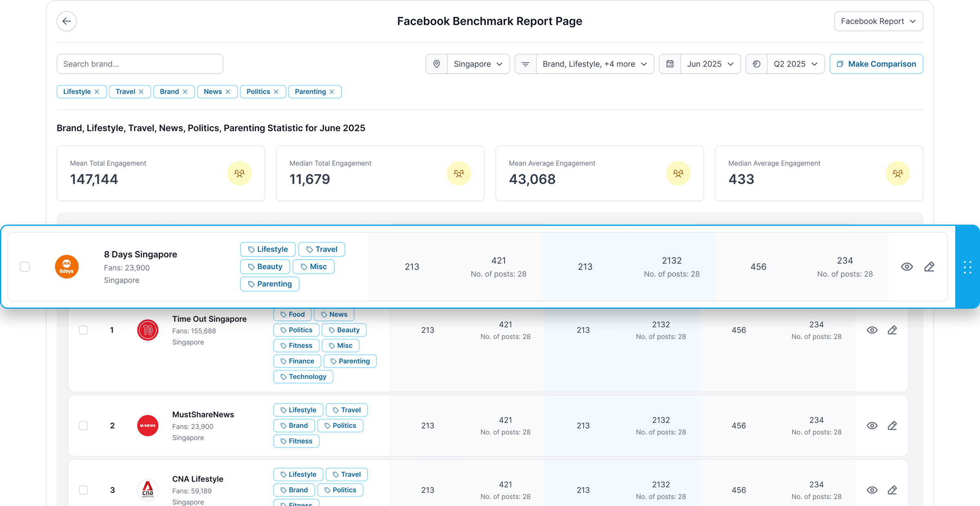The width and height of the screenshot is (980, 506).
Task: Click the calendar icon beside Jun 2025
Action: tap(670, 64)
